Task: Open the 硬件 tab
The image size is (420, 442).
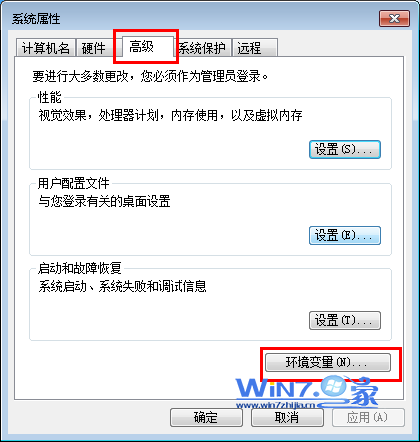Action: [94, 48]
